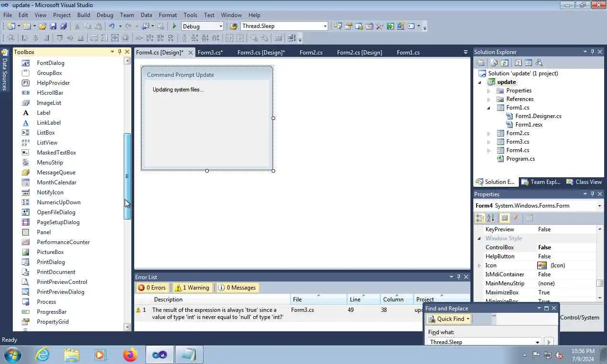Screen dimensions: 607x364
Task: Click the Find in Files icon beside Thread.Sleep
Action: pyautogui.click(x=233, y=27)
